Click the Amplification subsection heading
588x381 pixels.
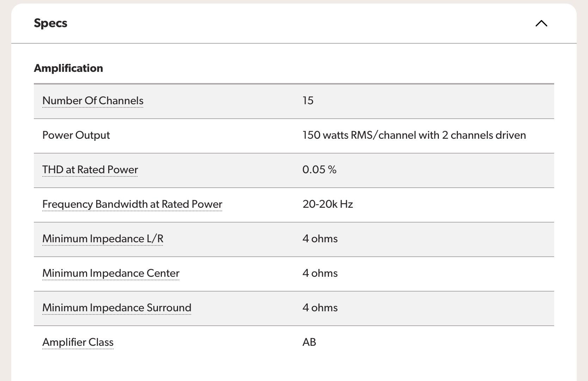68,68
